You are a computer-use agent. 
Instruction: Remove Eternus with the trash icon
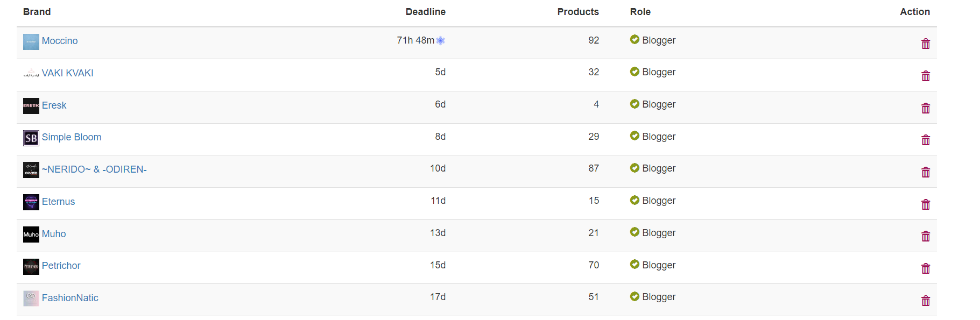925,204
